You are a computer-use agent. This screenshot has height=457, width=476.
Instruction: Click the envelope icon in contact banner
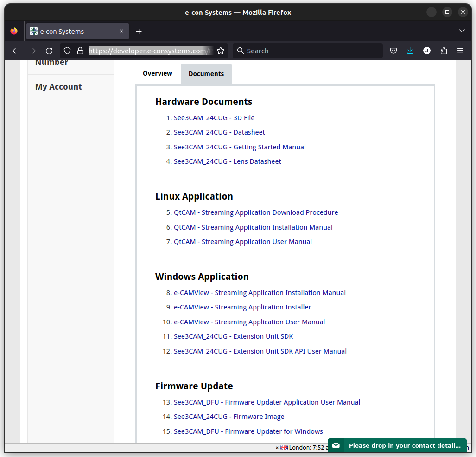(336, 445)
